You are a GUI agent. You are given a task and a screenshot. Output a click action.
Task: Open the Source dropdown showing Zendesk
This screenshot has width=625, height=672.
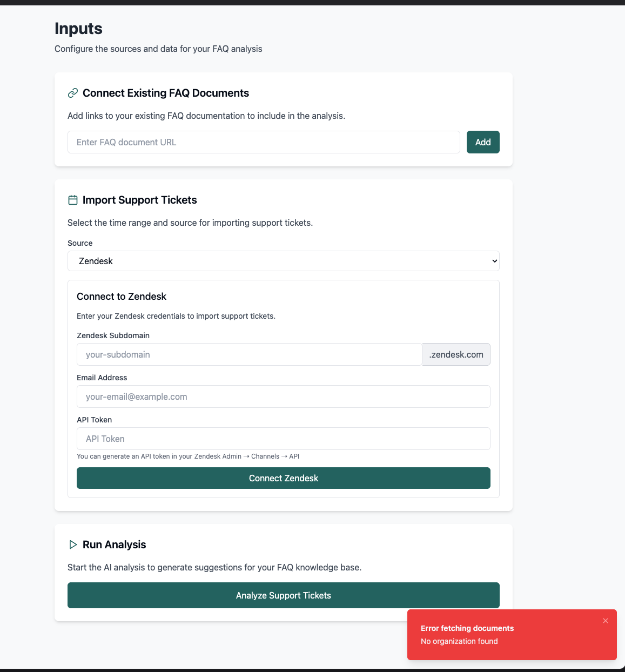[284, 261]
